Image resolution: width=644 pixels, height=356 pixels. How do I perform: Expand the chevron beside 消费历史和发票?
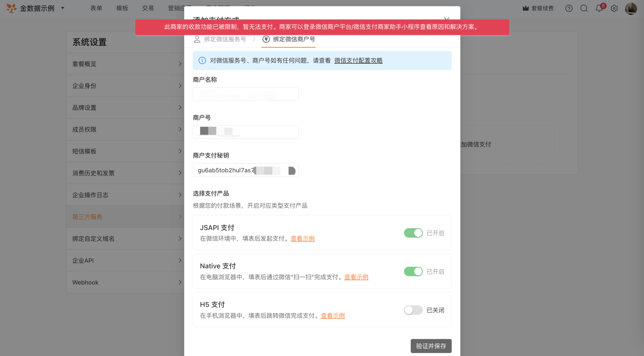[180, 173]
